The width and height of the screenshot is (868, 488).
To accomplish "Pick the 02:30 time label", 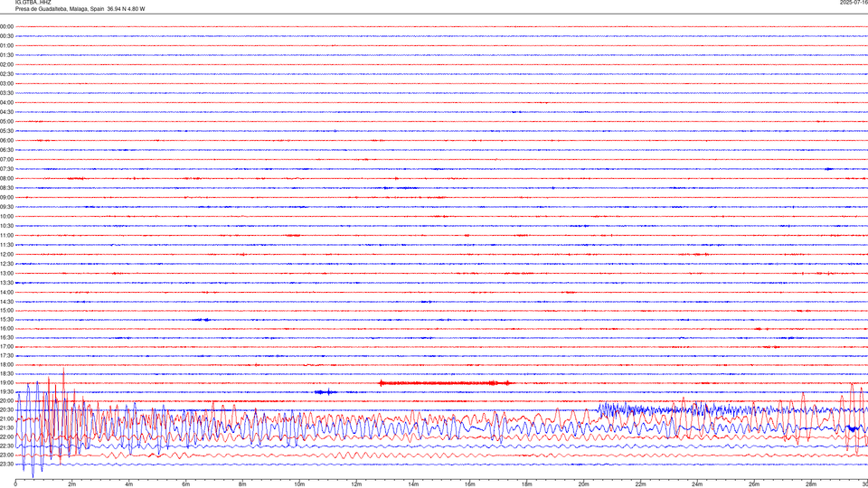I will 6,73.
